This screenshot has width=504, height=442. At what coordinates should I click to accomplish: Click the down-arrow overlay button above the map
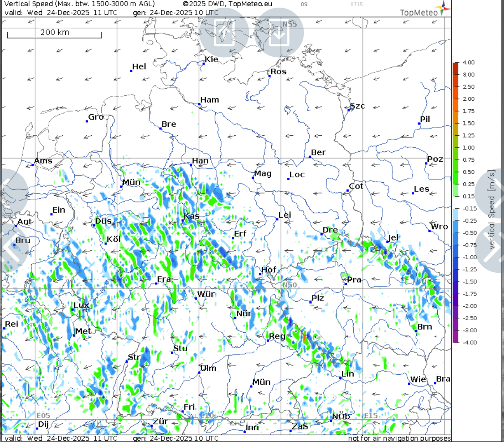[x=279, y=32]
